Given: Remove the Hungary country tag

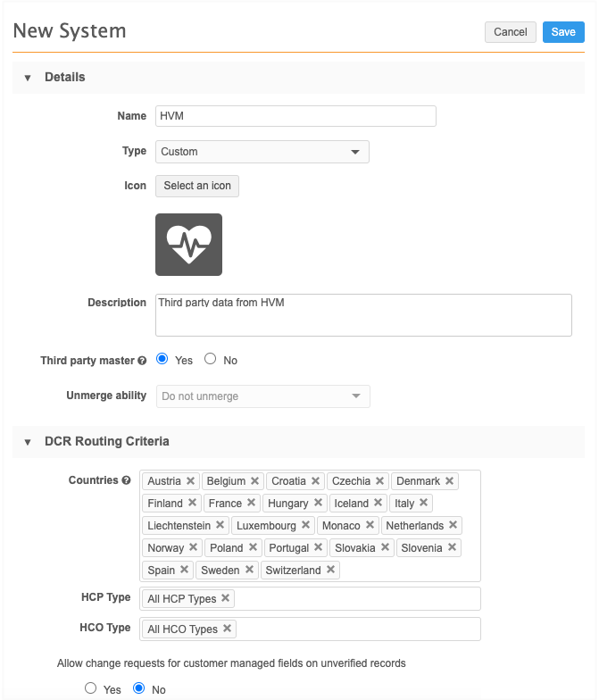Looking at the screenshot, I should click(318, 503).
